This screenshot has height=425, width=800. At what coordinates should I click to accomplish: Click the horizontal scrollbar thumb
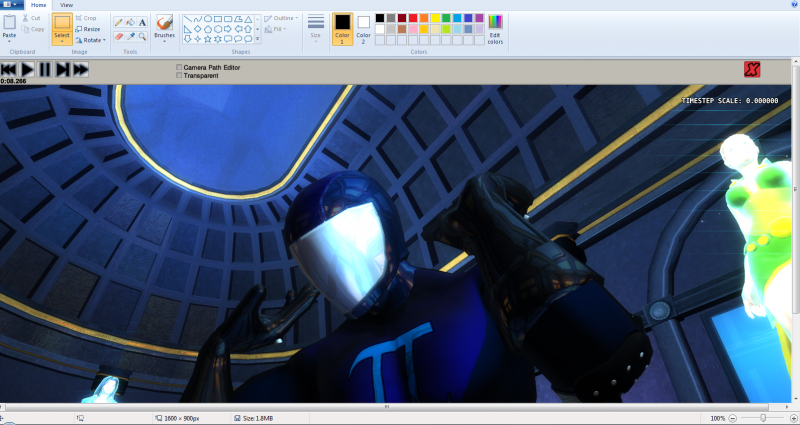point(386,407)
